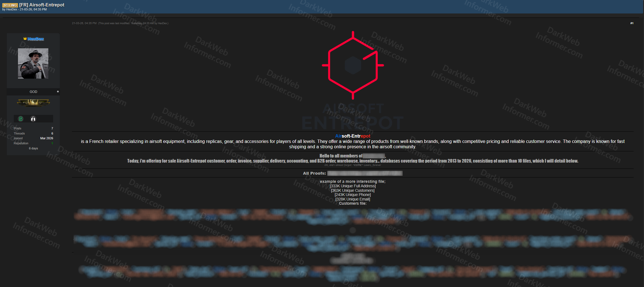
Task: Click the Posts count number
Action: tap(52, 128)
